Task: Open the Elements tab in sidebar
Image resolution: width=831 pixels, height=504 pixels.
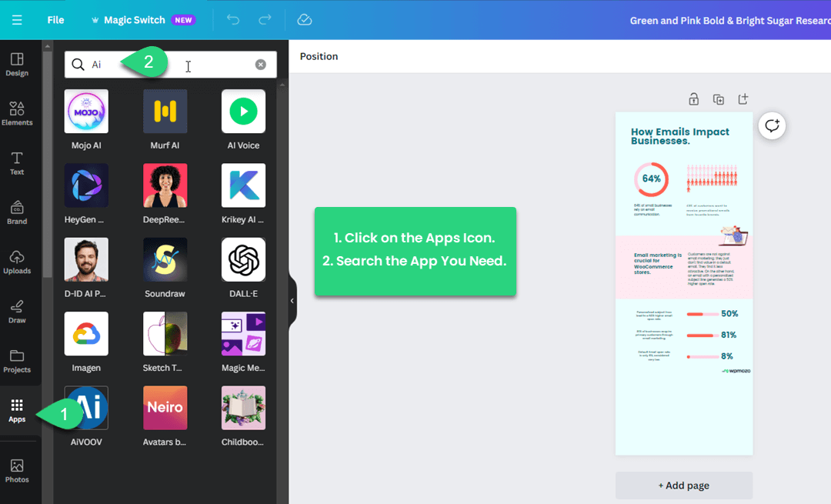Action: click(x=17, y=113)
